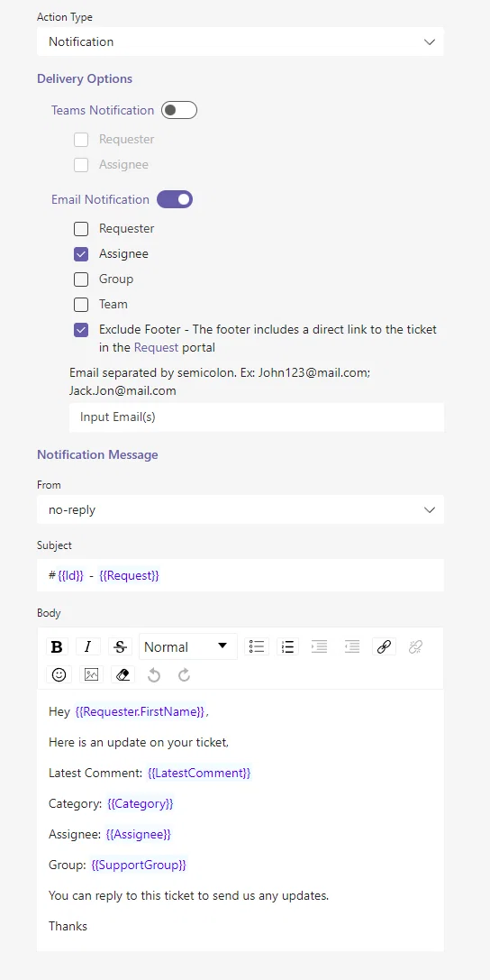
Task: Expand the From no-reply dropdown
Action: (240, 510)
